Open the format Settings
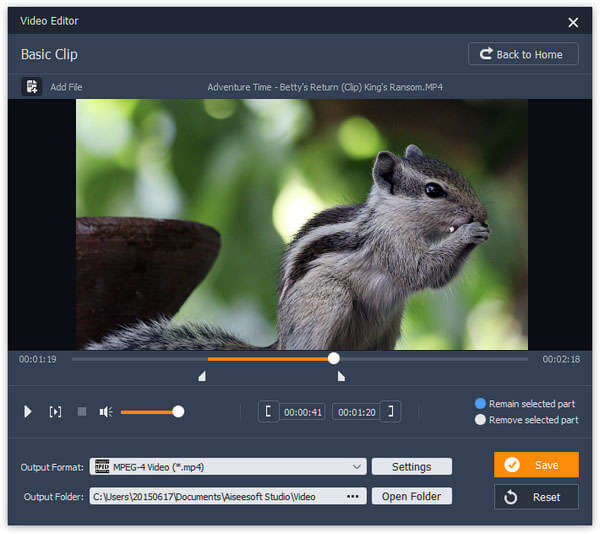The image size is (600, 534). click(x=411, y=467)
